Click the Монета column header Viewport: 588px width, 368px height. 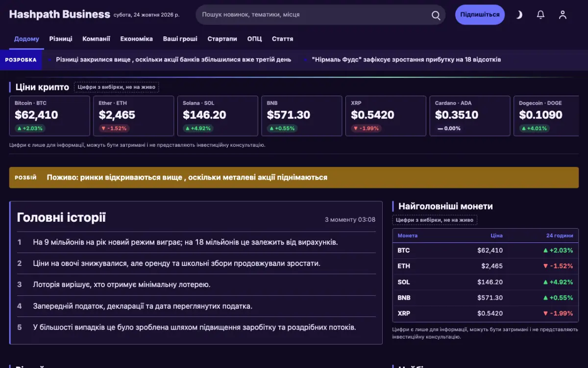(408, 236)
